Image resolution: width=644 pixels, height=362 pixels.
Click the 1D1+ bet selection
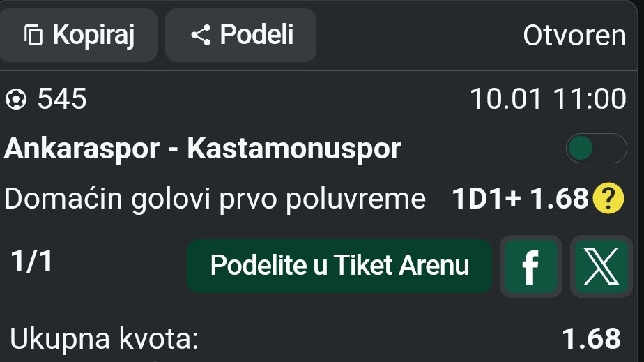[x=486, y=200]
